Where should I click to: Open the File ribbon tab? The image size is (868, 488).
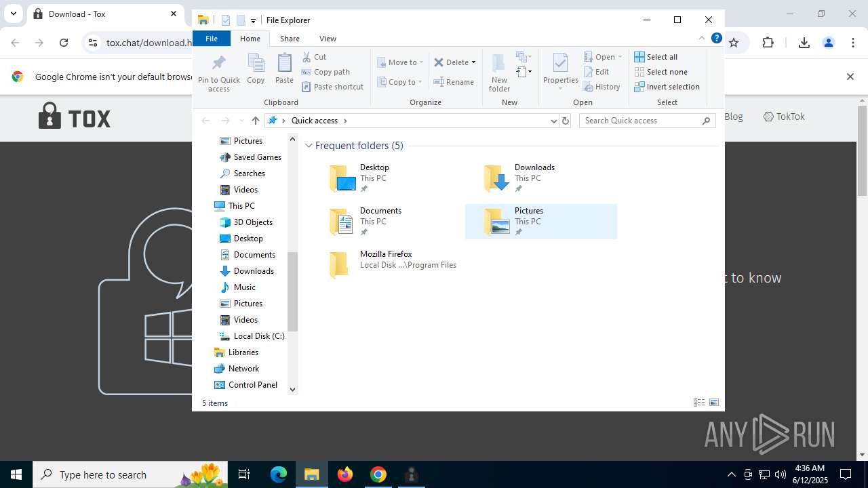tap(212, 39)
